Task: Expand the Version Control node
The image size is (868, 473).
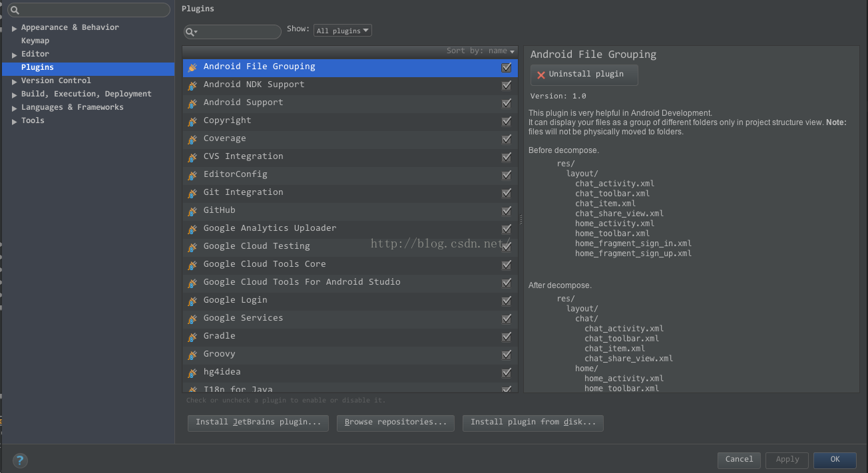Action: click(x=15, y=81)
